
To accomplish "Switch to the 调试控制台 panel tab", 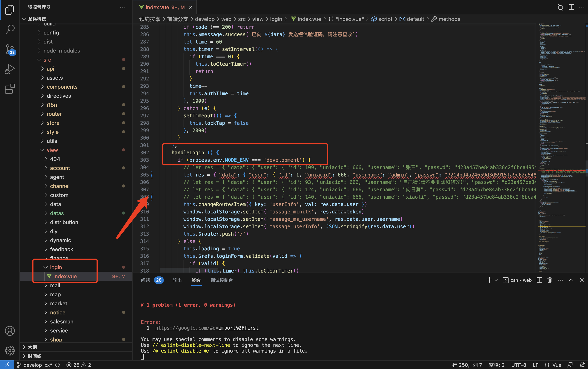I will coord(222,280).
